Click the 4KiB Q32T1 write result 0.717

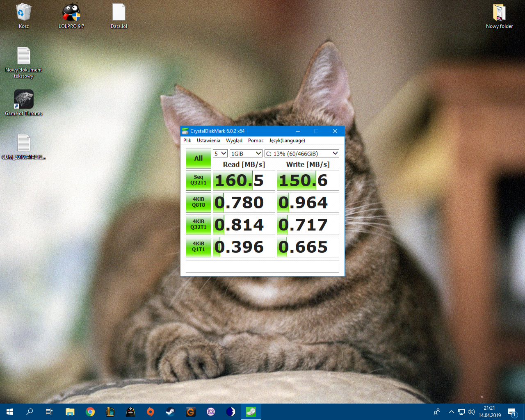coord(308,225)
